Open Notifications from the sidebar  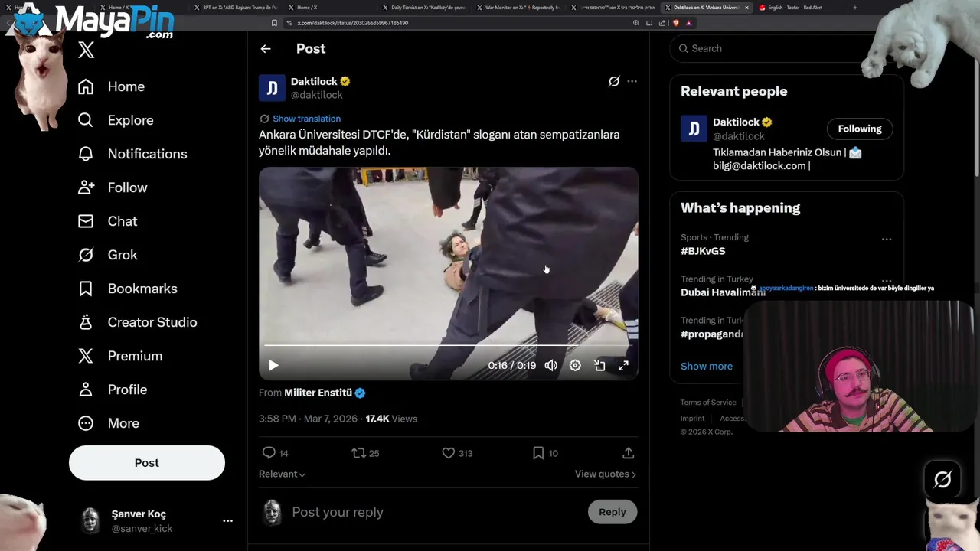147,154
